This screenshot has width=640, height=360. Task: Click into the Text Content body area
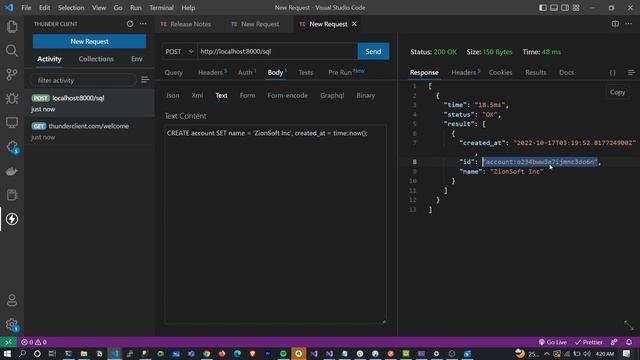pos(275,224)
